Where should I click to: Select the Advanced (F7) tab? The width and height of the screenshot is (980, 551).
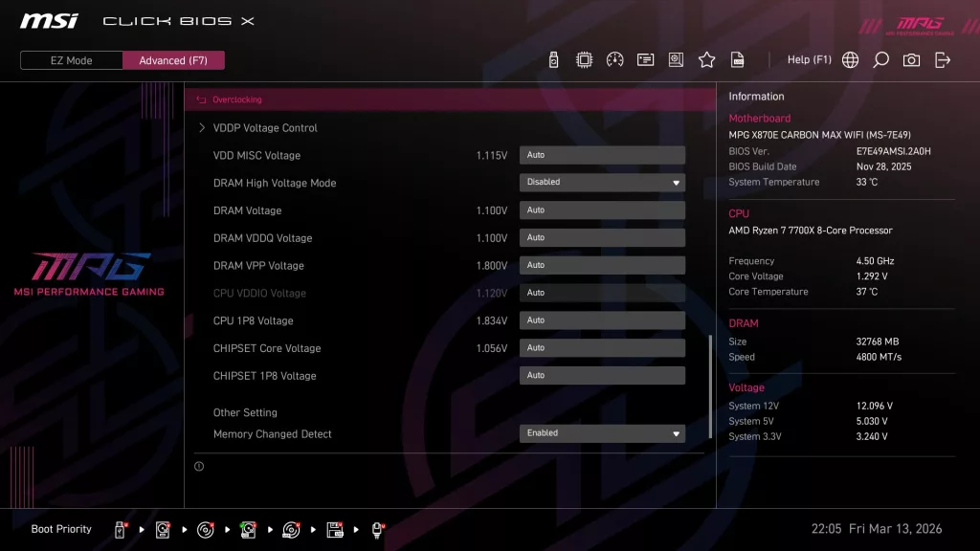(x=173, y=59)
